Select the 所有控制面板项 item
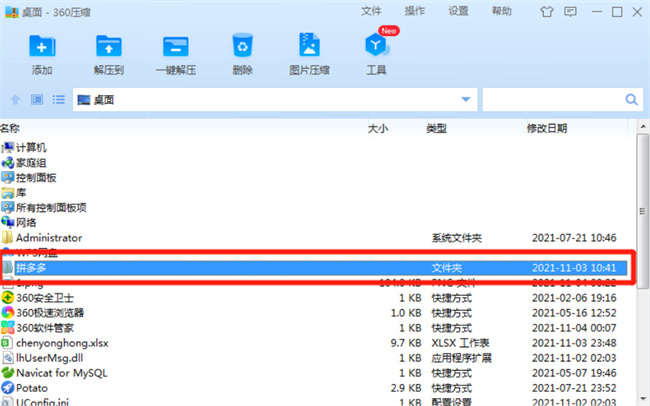650x406 pixels. point(51,207)
